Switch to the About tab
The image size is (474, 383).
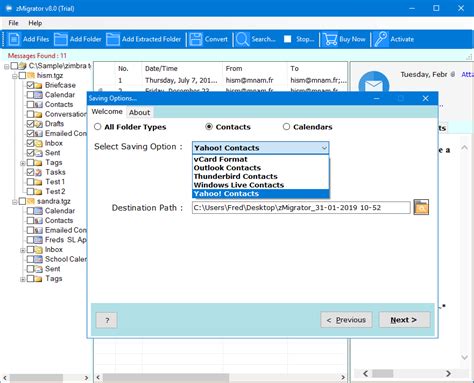click(x=139, y=112)
